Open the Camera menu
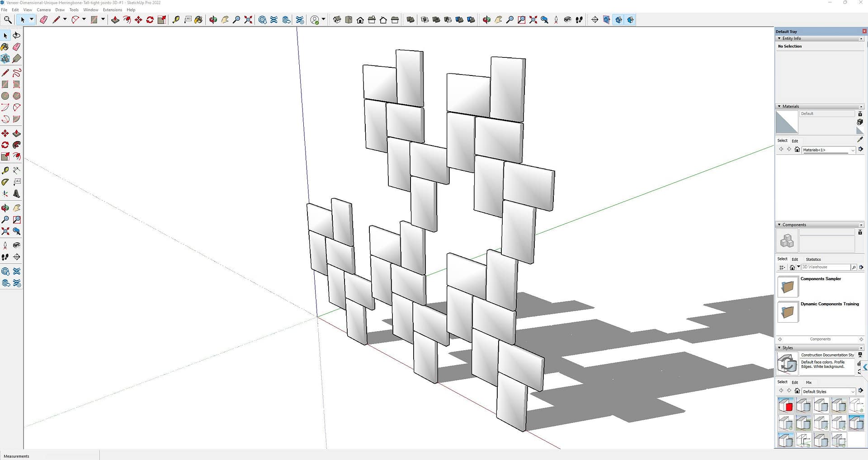Screen dimensions: 868x460 [43, 10]
